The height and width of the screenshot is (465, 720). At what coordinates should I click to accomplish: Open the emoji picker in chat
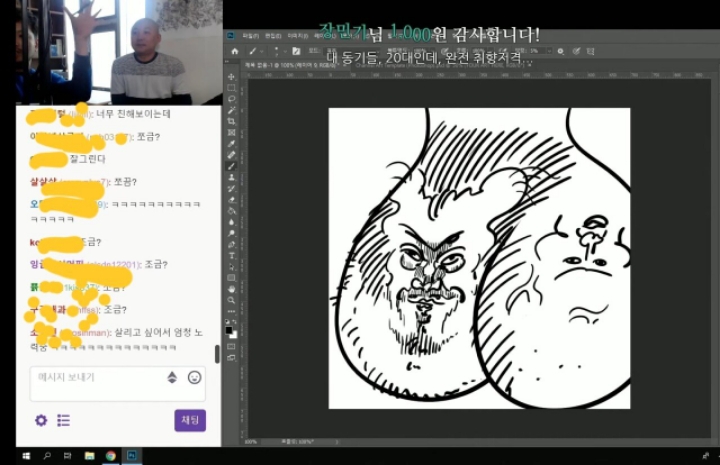click(x=195, y=377)
